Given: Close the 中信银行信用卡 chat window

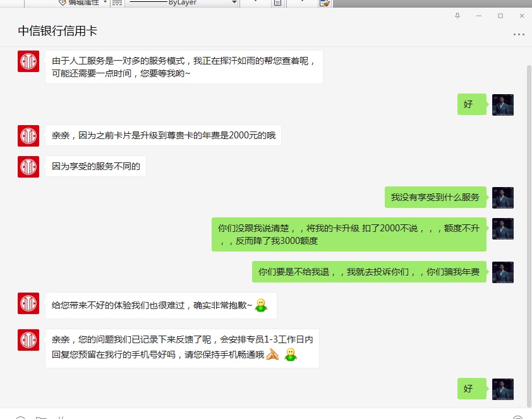Looking at the screenshot, I should 522,16.
